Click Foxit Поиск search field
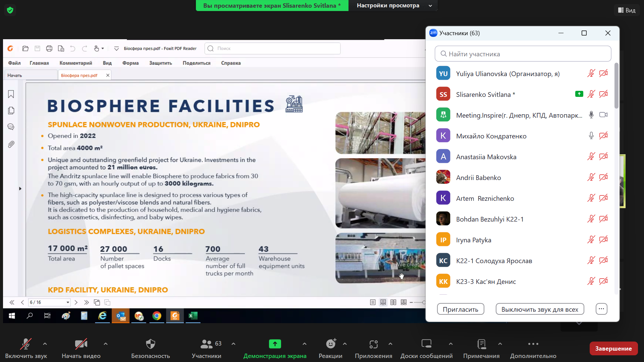 (272, 49)
